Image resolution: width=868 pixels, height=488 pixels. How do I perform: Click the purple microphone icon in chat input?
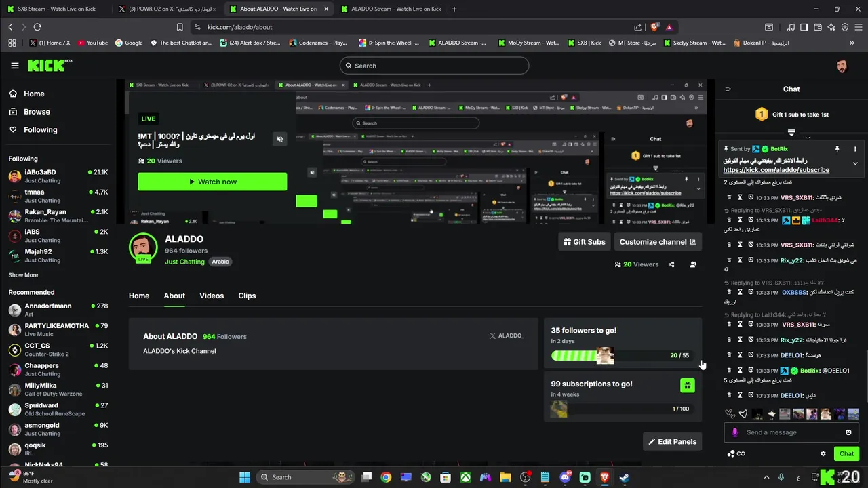[735, 432]
